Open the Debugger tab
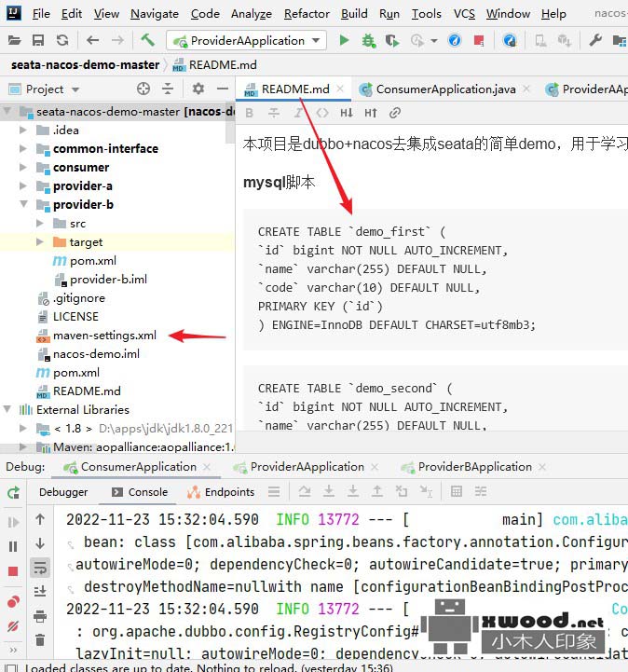The image size is (628, 672). coord(63,492)
